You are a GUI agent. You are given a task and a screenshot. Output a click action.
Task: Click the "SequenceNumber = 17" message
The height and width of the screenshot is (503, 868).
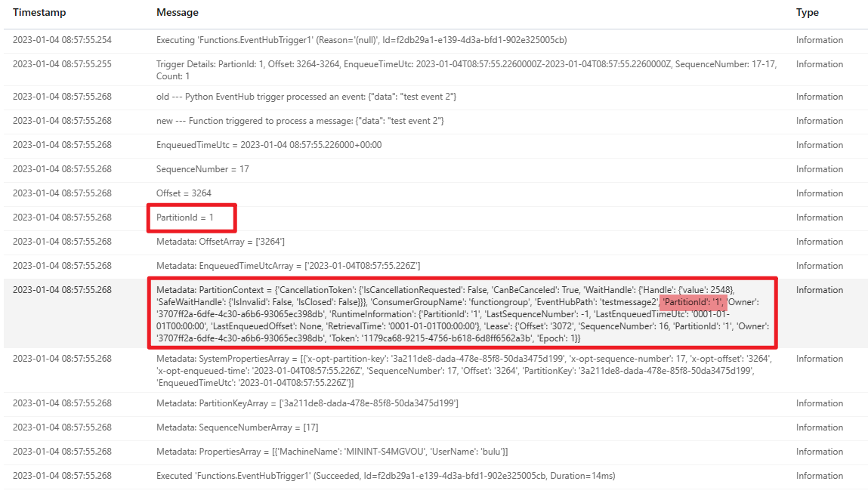click(202, 169)
